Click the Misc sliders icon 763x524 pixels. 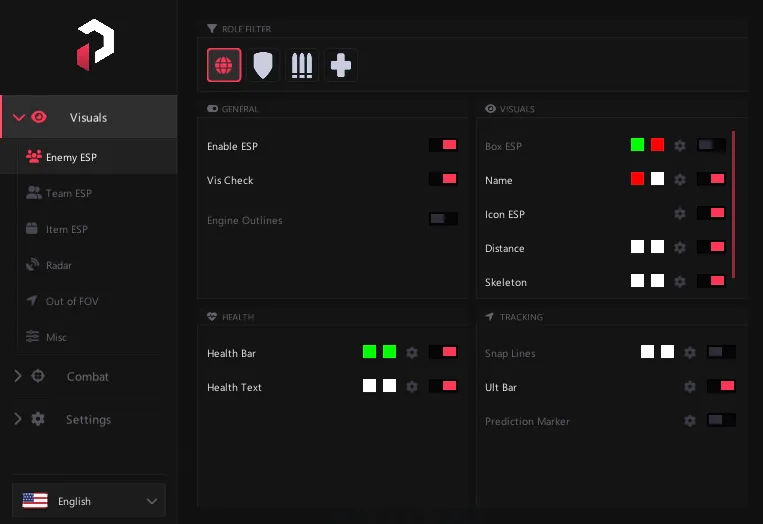tap(32, 336)
